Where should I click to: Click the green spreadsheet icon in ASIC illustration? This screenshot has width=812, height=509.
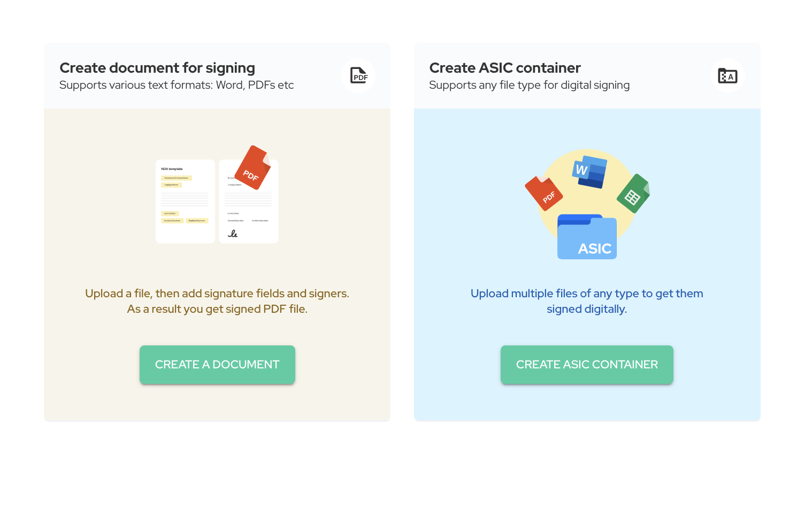click(x=633, y=194)
